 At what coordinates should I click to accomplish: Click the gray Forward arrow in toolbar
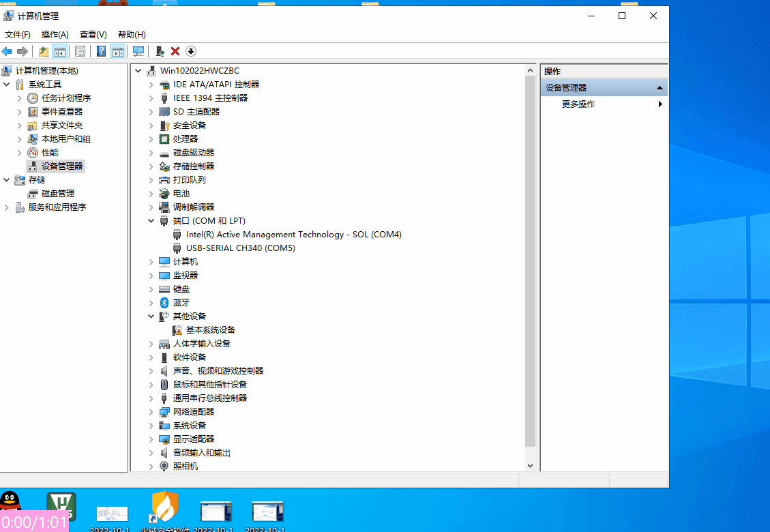tap(22, 51)
